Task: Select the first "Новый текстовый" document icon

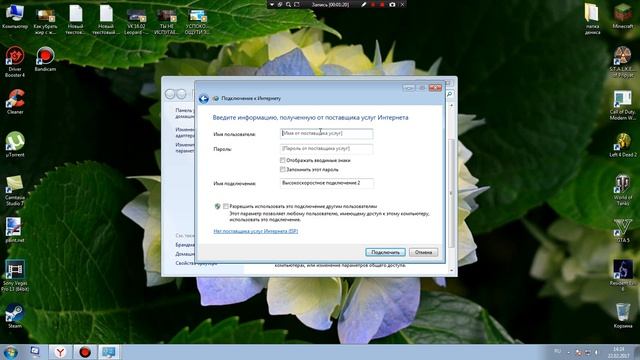Action: [76, 20]
